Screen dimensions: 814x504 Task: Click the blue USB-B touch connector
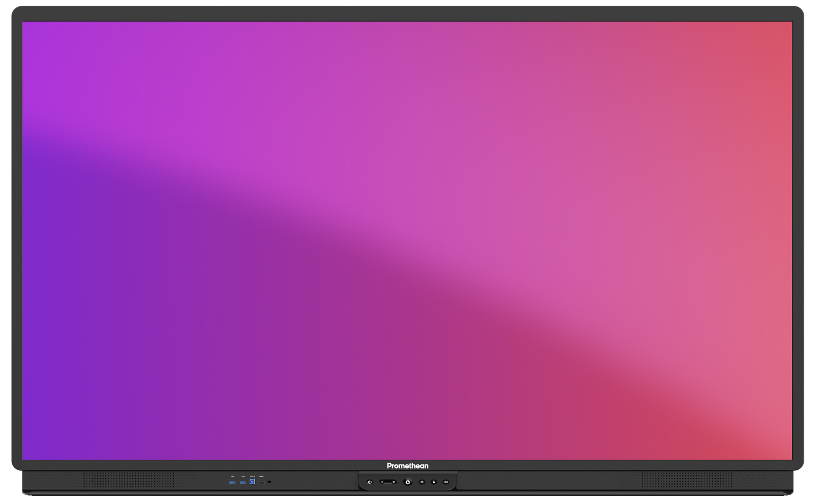point(252,482)
